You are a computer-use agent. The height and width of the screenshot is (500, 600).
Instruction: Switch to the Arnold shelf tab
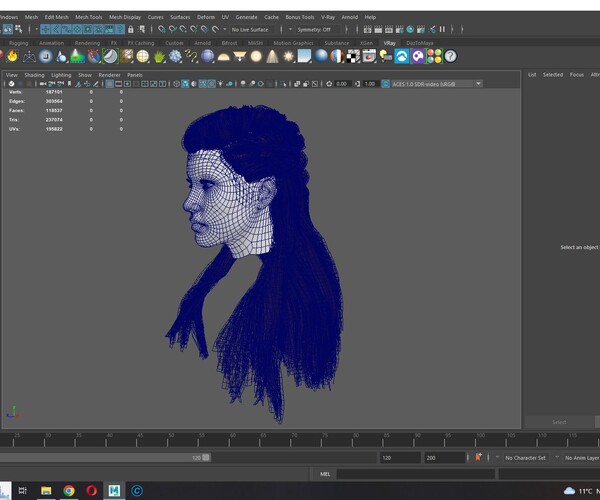[x=202, y=43]
